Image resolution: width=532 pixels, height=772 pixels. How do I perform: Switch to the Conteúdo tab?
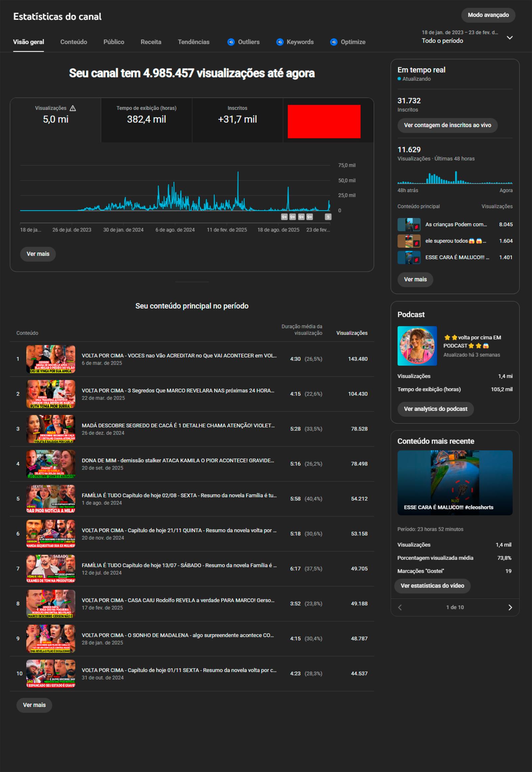coord(74,42)
